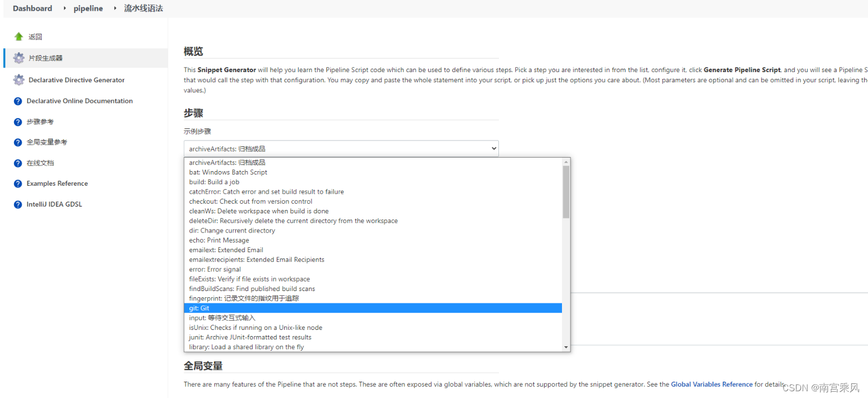Screen dimensions: 868x398
Task: Select fileExists option in step list
Action: [373, 279]
